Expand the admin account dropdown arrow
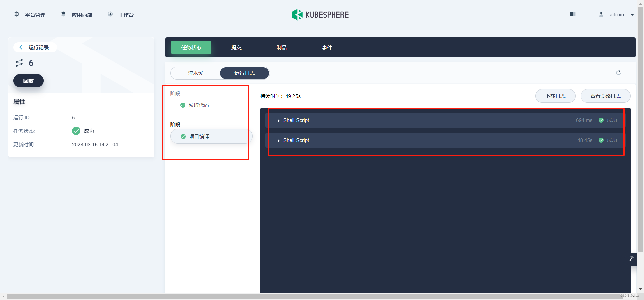 click(x=632, y=15)
